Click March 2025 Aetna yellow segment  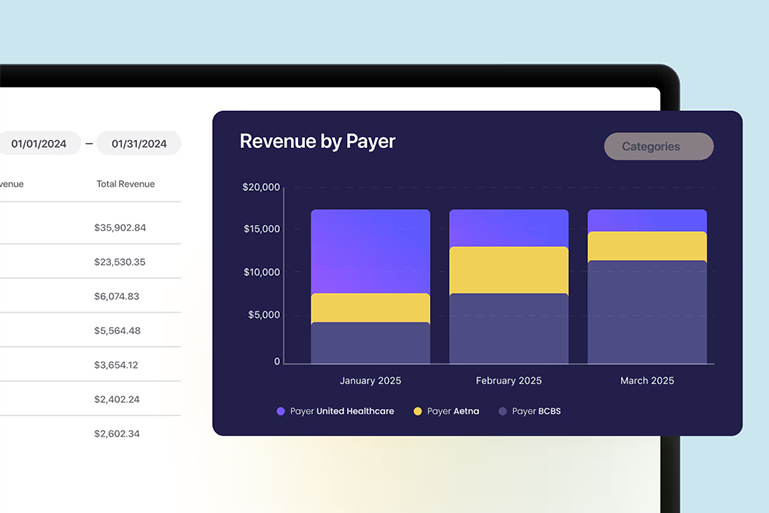click(x=647, y=246)
